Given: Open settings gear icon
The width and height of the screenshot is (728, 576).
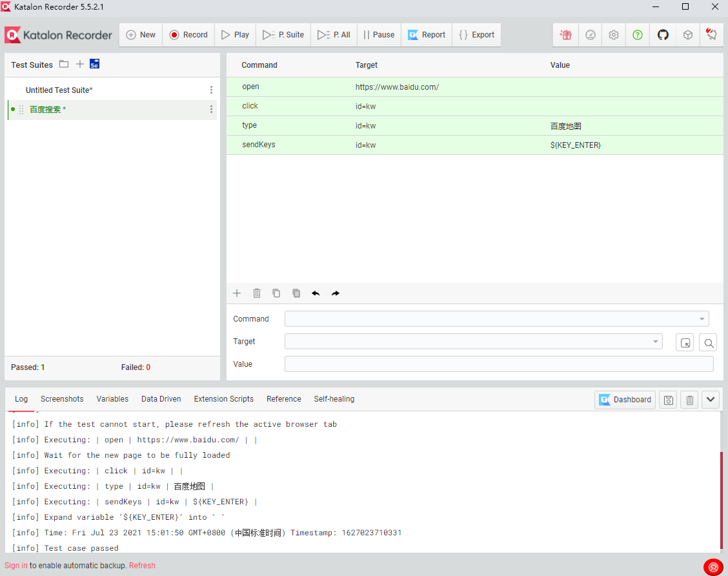Looking at the screenshot, I should [x=614, y=35].
